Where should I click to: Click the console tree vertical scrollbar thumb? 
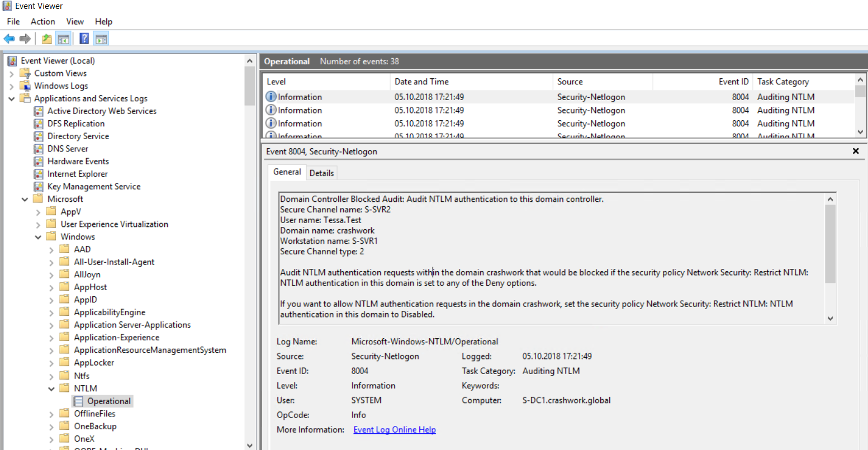coord(250,85)
